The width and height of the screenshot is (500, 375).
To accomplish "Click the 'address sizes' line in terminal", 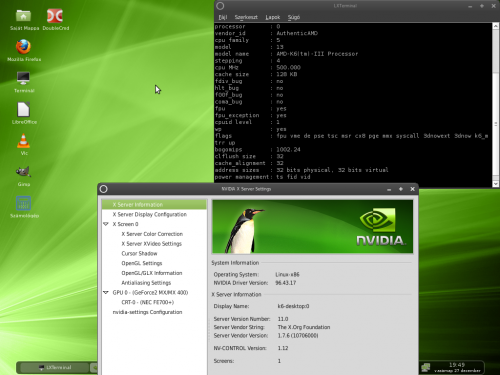I will tap(301, 170).
